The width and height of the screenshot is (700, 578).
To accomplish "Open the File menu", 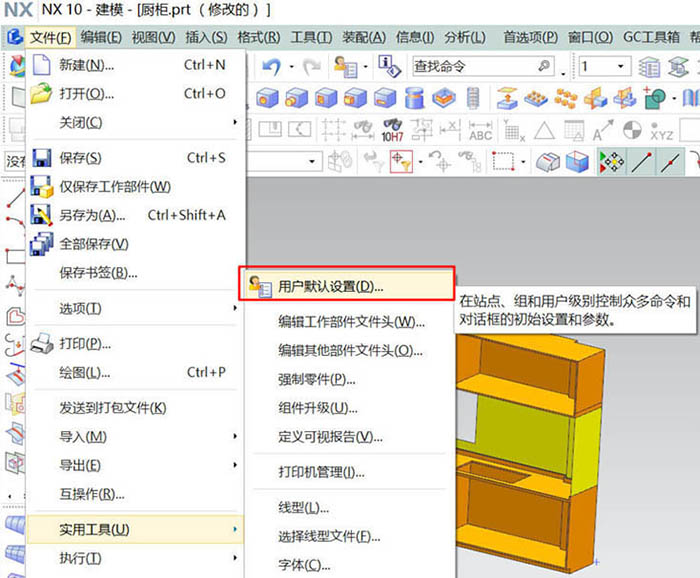I will (x=50, y=37).
